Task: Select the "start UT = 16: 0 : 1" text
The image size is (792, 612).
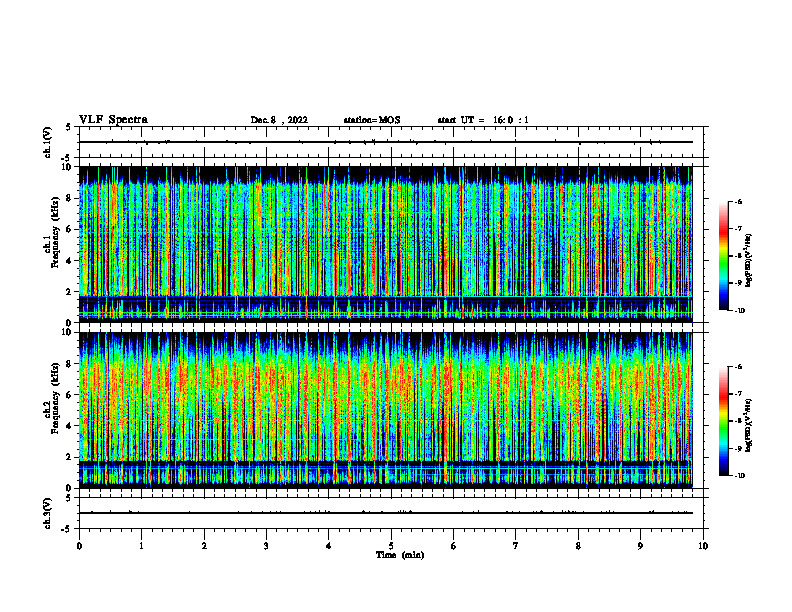Action: [483, 120]
